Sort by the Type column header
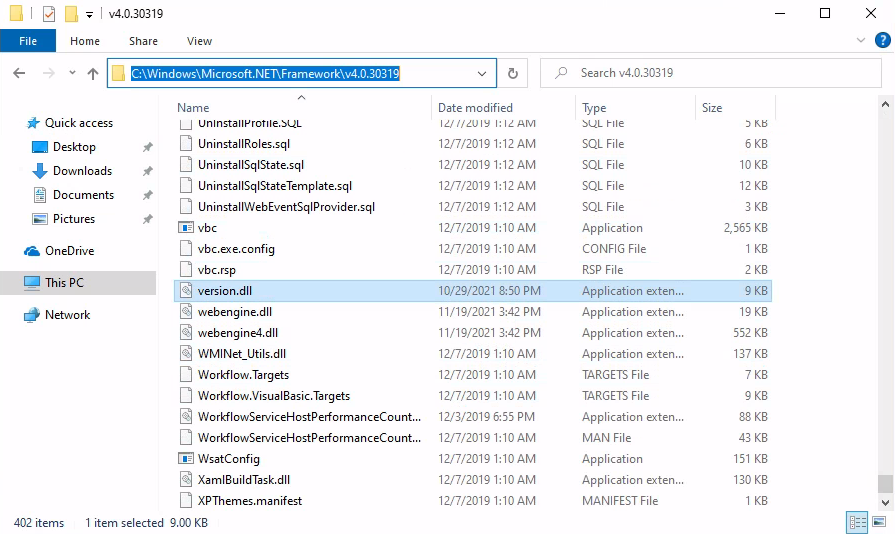 (594, 108)
